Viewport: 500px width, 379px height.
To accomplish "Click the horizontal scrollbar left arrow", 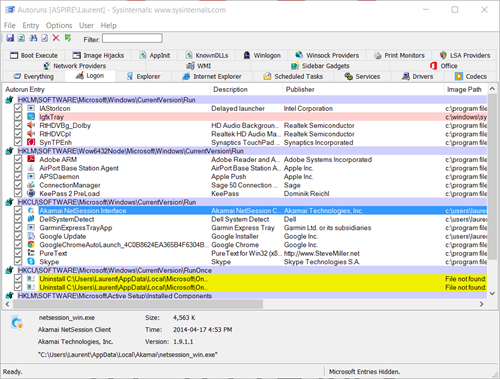I will click(8, 304).
